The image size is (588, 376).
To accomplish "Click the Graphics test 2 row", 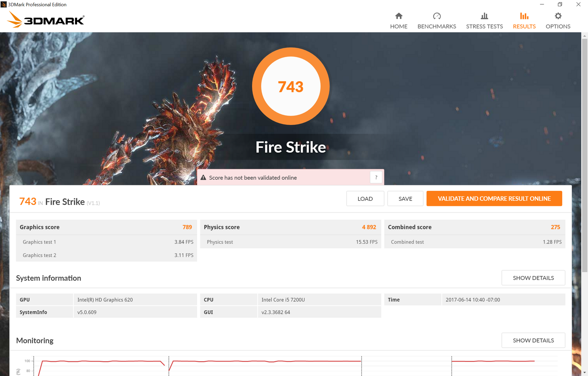I will tap(106, 255).
